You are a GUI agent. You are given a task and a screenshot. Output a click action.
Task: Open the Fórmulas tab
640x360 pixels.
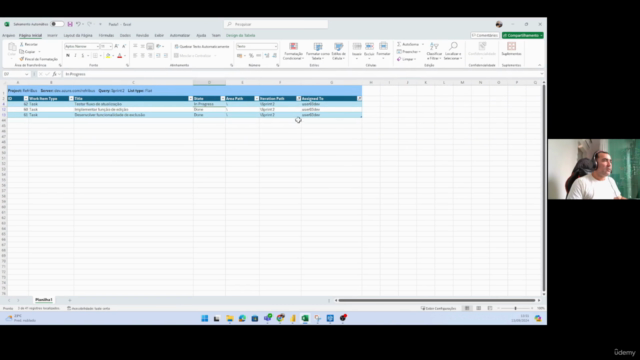click(106, 36)
